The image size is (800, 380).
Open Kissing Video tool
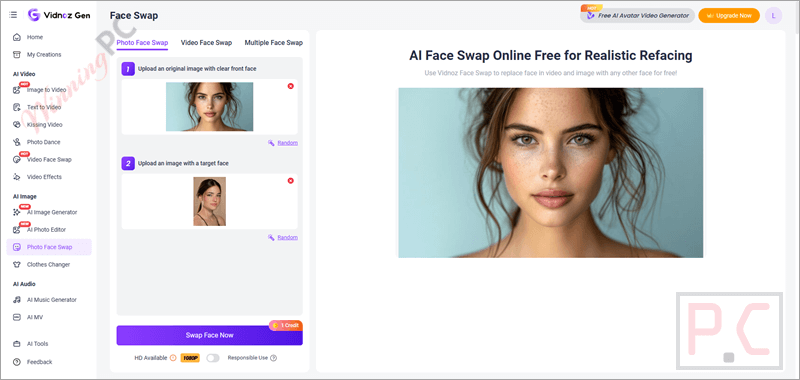[45, 124]
